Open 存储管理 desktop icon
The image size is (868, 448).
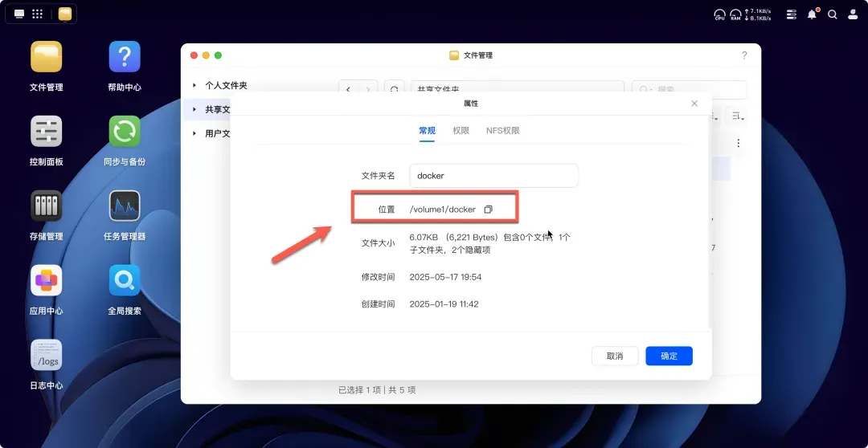pos(47,206)
